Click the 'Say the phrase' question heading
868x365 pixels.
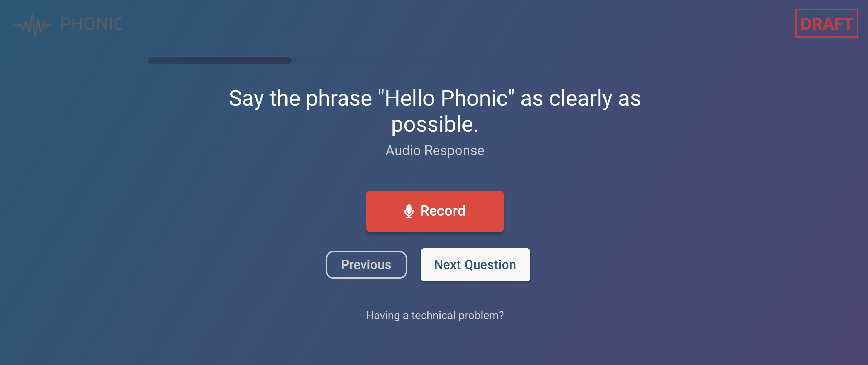(x=435, y=111)
